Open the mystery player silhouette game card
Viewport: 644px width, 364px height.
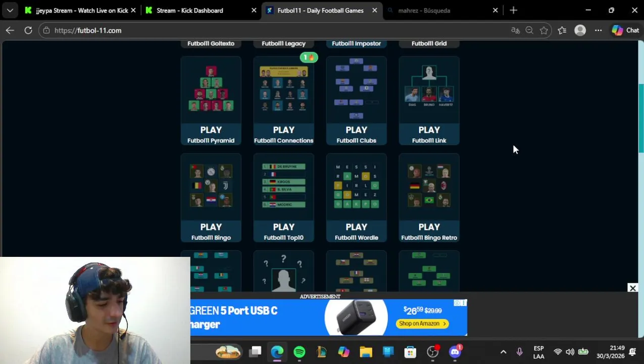[x=283, y=271]
